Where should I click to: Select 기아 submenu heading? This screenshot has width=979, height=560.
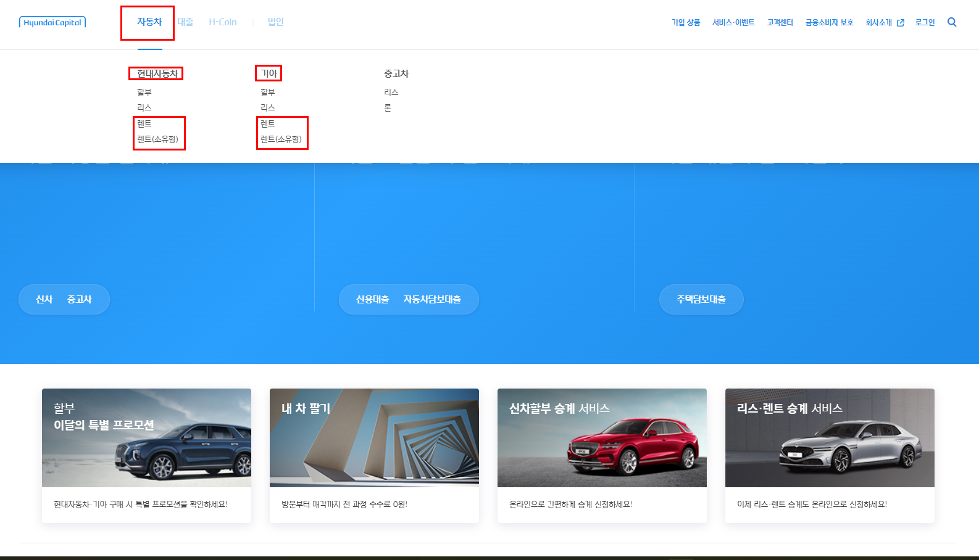pos(269,73)
